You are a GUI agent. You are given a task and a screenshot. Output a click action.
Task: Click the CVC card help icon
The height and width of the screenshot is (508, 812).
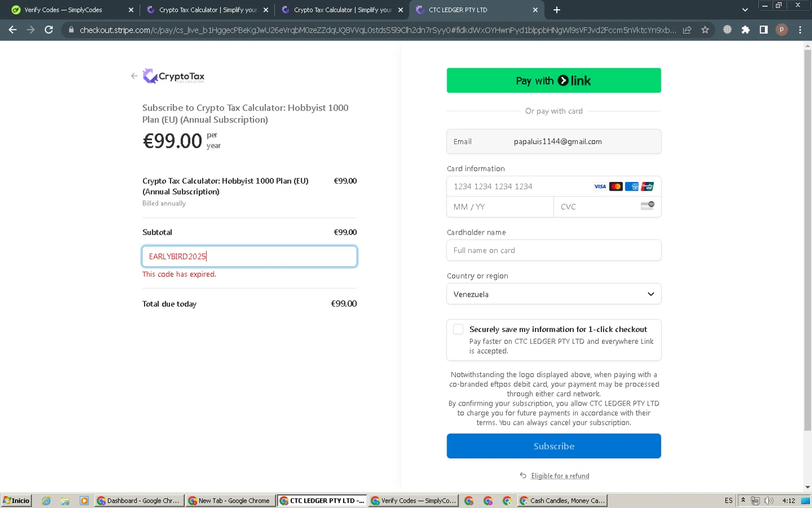click(647, 206)
